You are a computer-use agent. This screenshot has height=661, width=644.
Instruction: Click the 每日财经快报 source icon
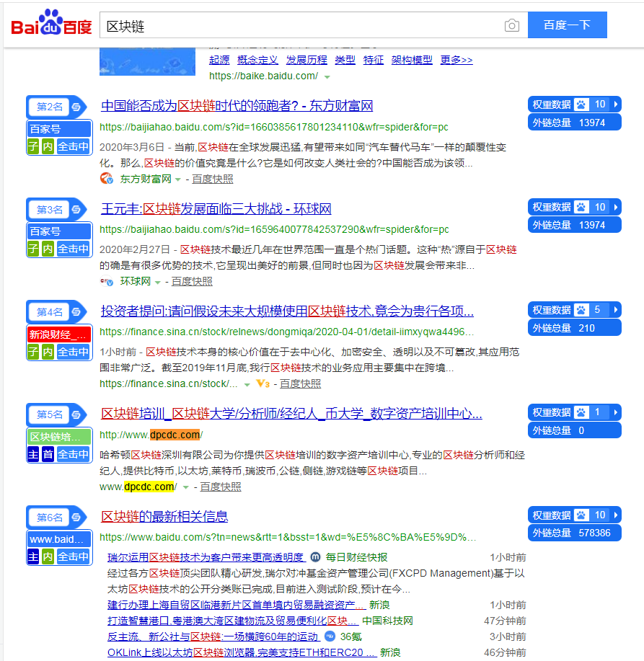[315, 557]
